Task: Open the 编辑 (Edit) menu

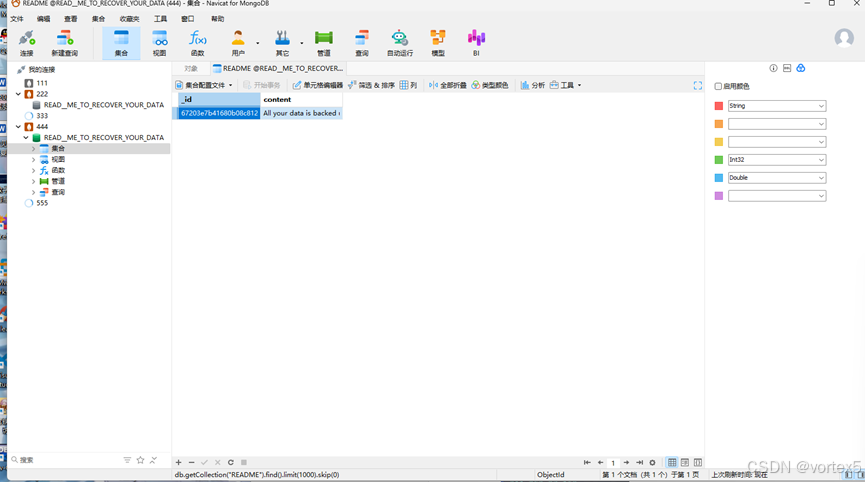Action: click(x=44, y=19)
